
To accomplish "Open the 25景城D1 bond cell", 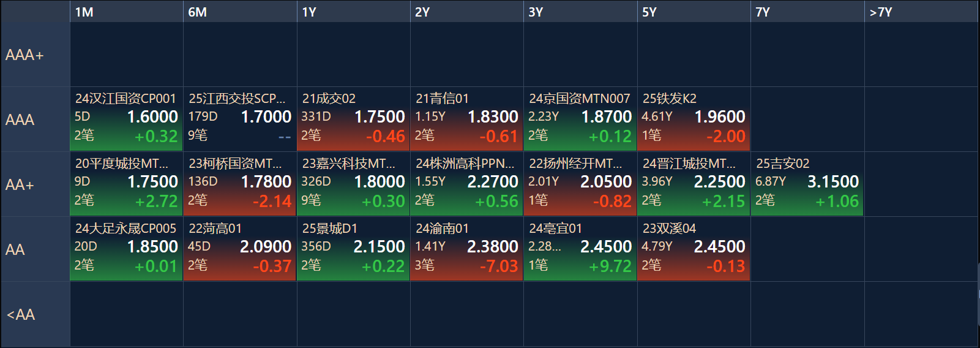I will [x=353, y=249].
